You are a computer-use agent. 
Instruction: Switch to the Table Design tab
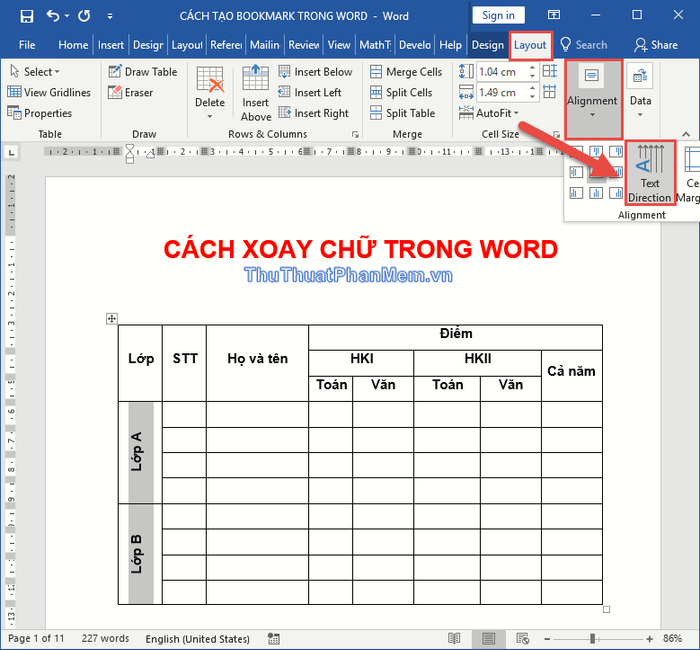pyautogui.click(x=488, y=45)
